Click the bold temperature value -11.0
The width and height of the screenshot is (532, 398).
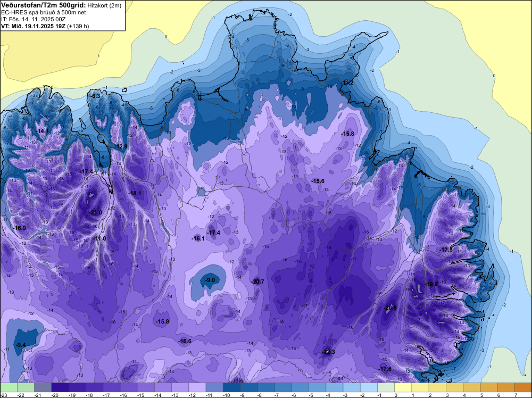pos(100,238)
